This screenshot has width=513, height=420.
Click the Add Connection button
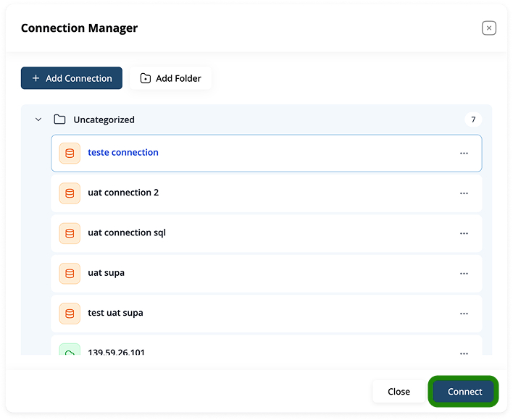(x=72, y=78)
